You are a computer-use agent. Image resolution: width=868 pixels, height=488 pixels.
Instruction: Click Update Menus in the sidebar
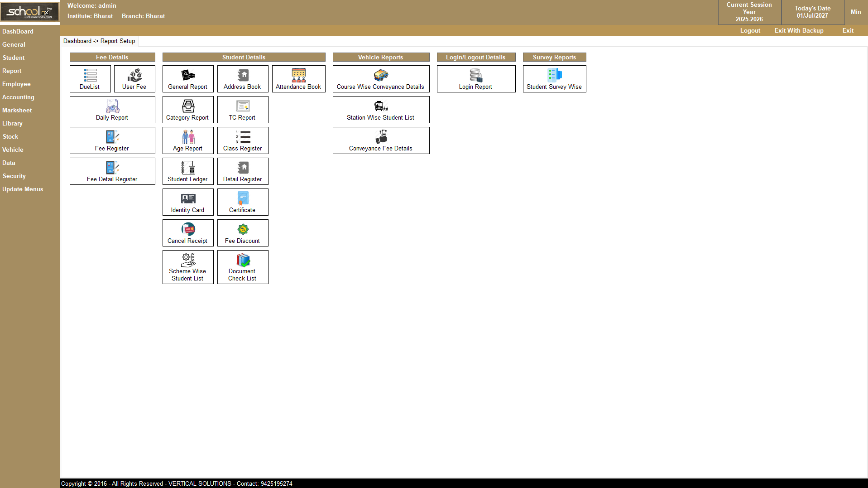click(23, 189)
